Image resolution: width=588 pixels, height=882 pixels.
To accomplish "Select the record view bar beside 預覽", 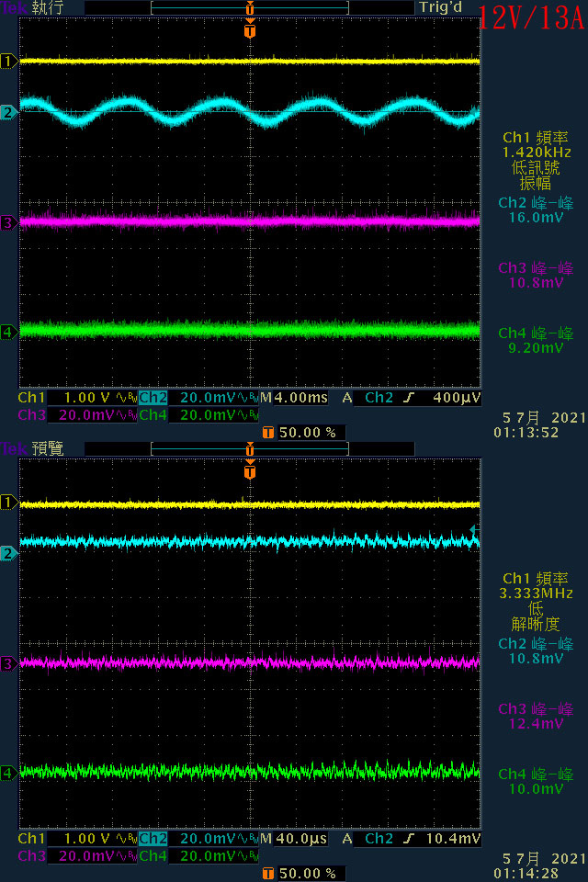I will tap(250, 449).
